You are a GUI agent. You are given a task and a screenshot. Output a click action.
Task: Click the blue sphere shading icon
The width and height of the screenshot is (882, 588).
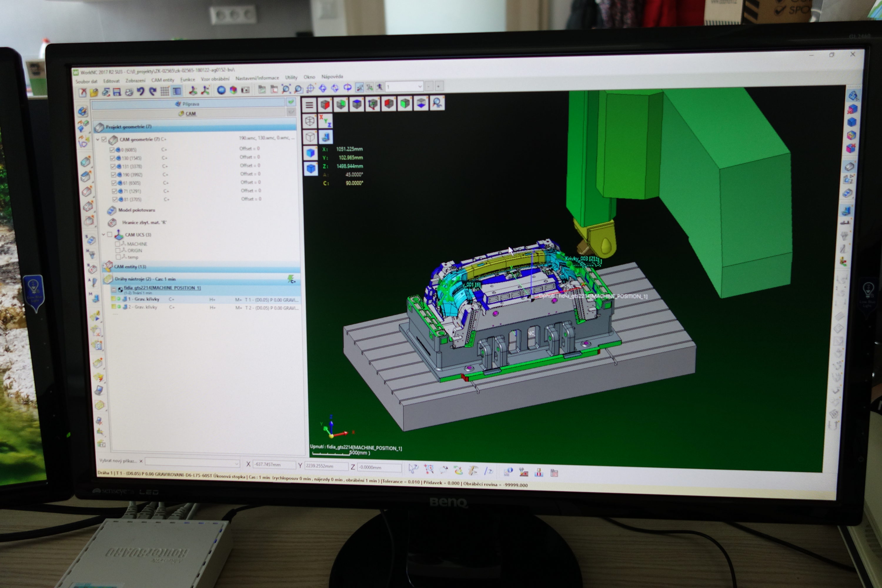[221, 90]
